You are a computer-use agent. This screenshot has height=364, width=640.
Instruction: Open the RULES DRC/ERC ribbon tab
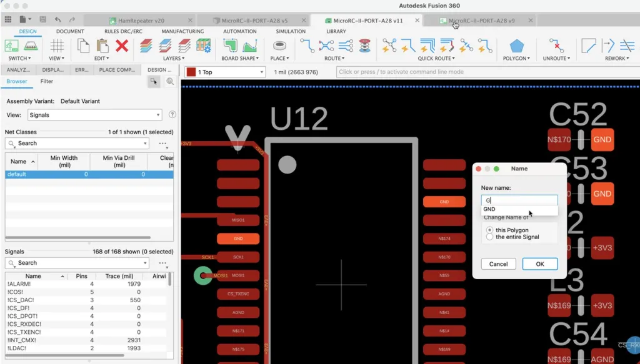point(123,31)
